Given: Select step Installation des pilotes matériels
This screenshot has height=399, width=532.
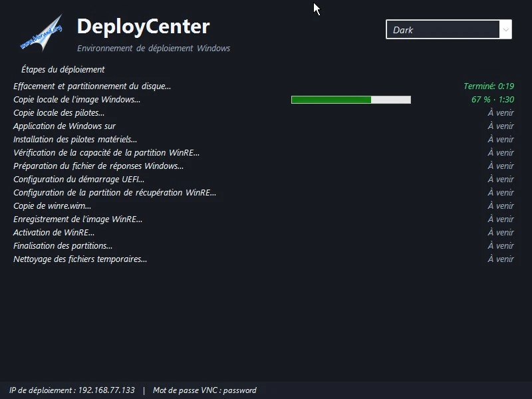Looking at the screenshot, I should click(75, 139).
